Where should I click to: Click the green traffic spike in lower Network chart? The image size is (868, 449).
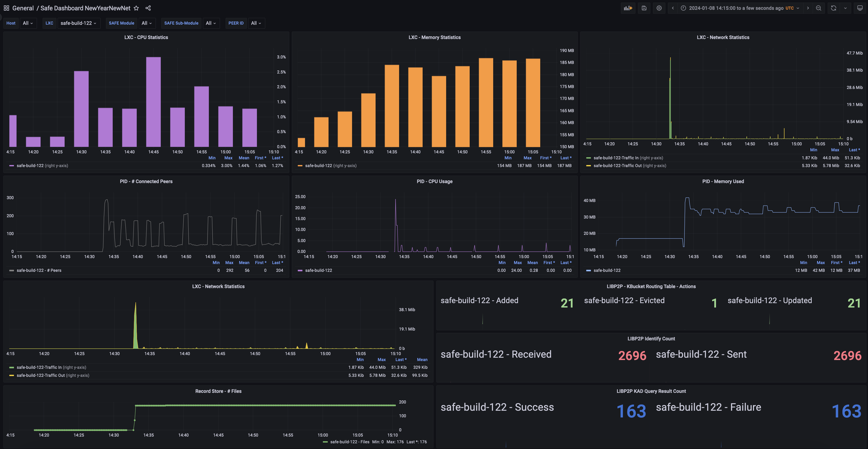[x=135, y=325]
